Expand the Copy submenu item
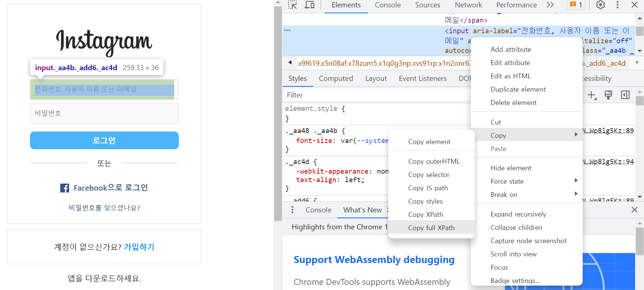The image size is (644, 290). [x=527, y=135]
